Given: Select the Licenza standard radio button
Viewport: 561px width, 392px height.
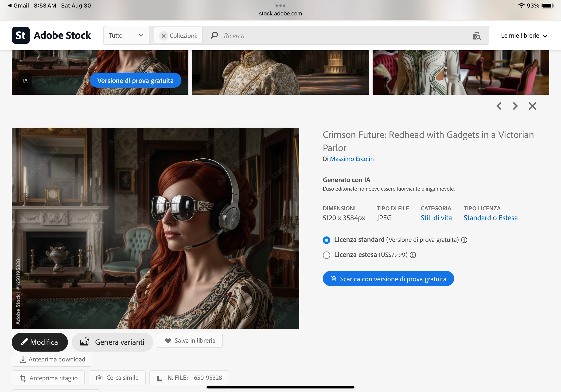Looking at the screenshot, I should 327,240.
